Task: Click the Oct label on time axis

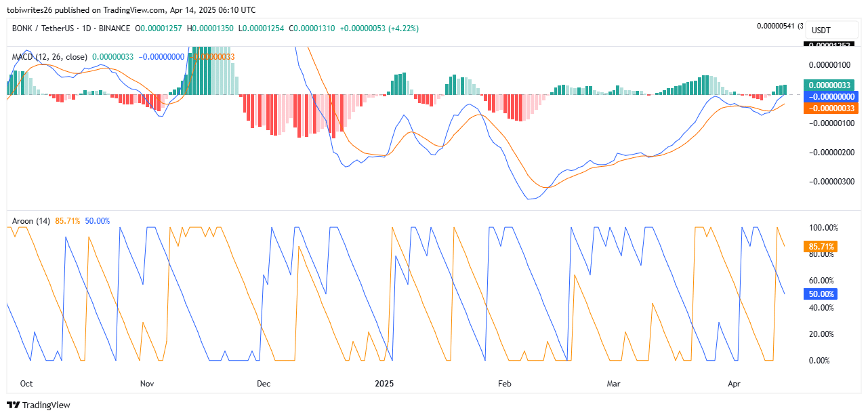Action: (x=26, y=384)
